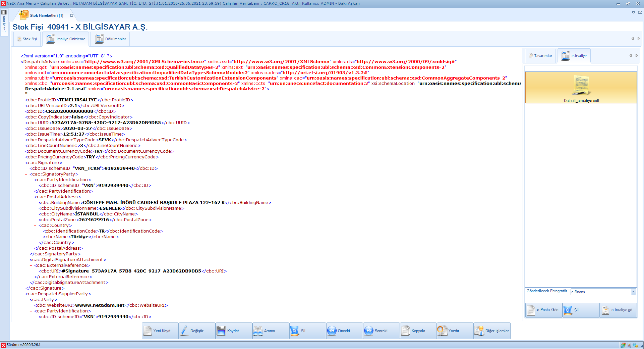Go to previous record with Önceki
Screen dimensions: 644x349
pyautogui.click(x=344, y=331)
